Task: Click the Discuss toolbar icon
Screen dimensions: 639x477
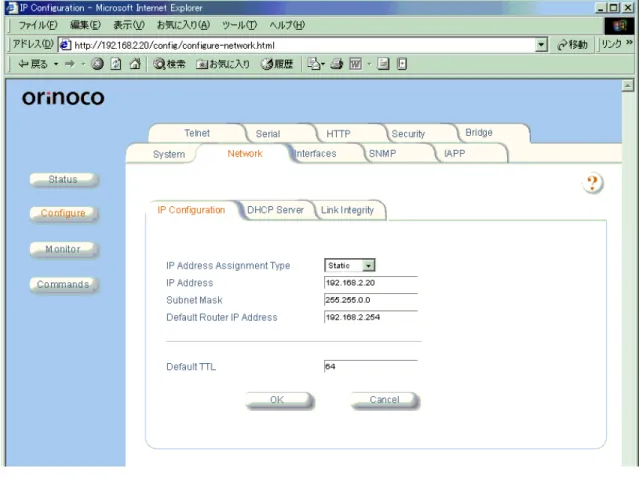Action: [383, 64]
